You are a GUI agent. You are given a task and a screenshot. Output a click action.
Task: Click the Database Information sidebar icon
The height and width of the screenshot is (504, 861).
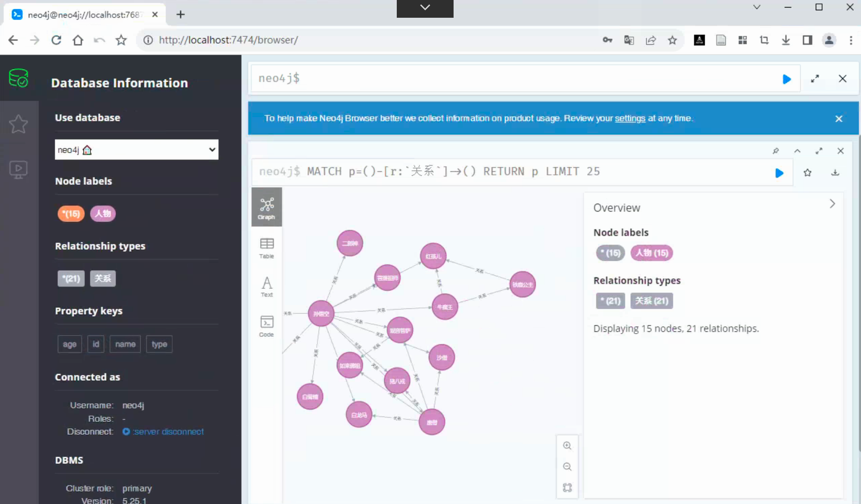point(19,79)
